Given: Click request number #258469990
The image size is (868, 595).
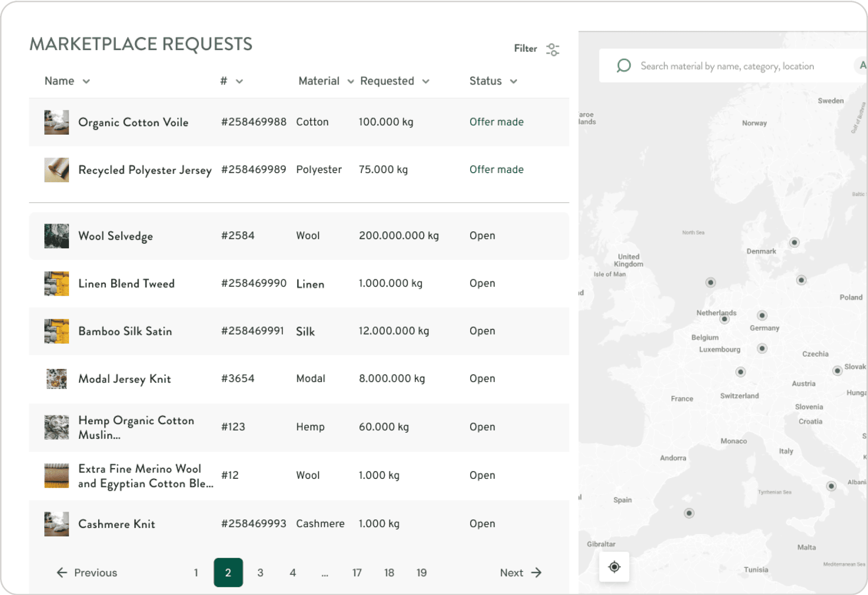Looking at the screenshot, I should coord(254,283).
